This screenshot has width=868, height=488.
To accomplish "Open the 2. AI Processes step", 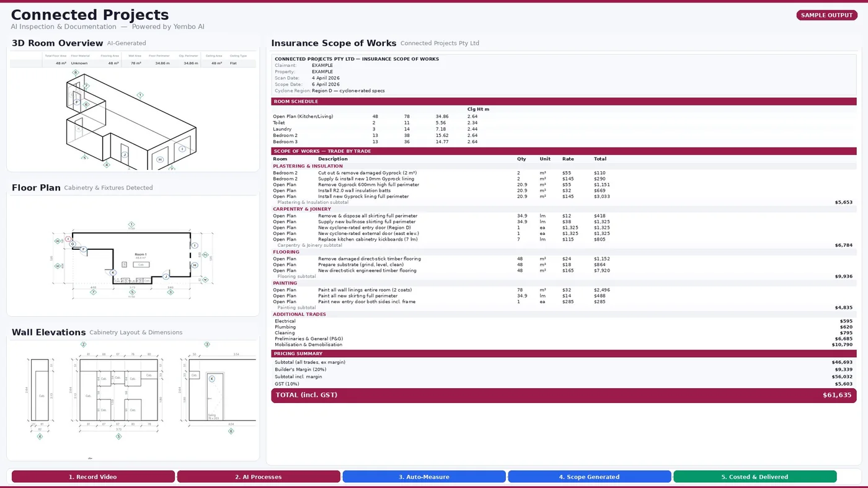I will tap(259, 477).
